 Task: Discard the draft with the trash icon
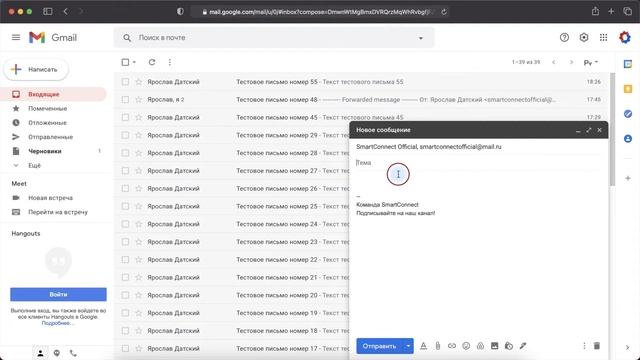point(596,346)
